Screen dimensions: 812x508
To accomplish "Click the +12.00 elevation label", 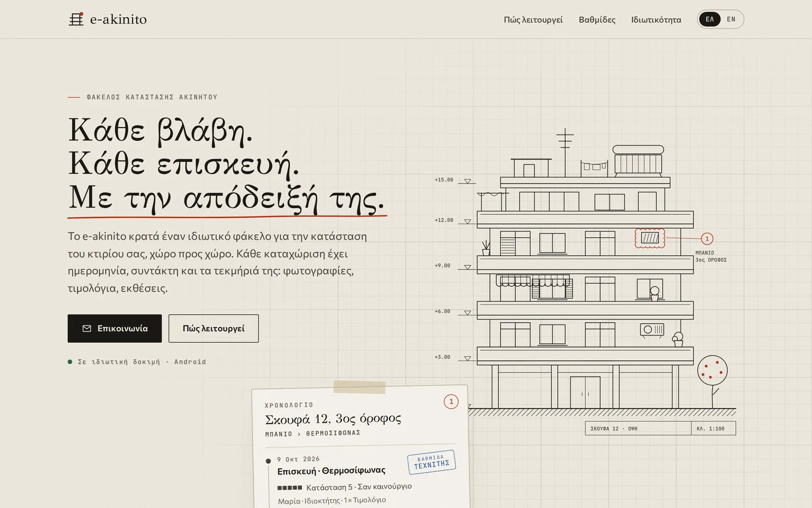I will click(x=444, y=220).
